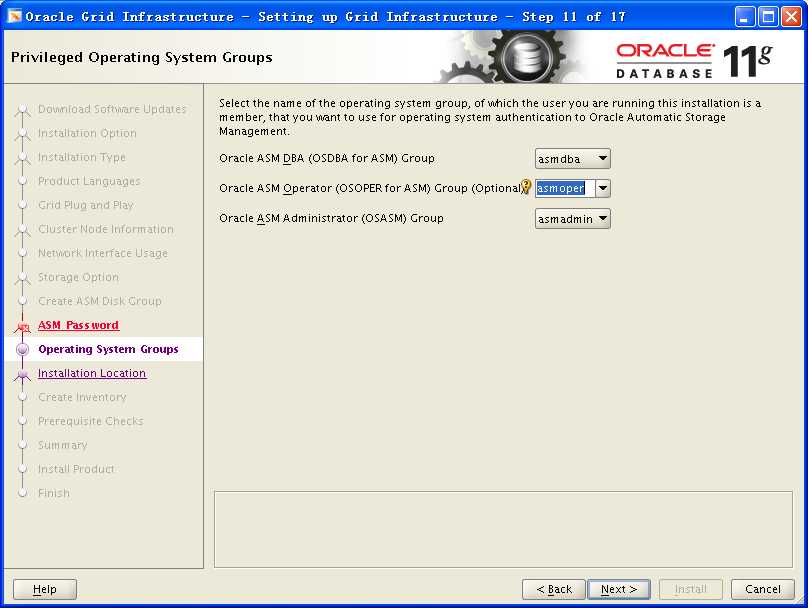808x608 pixels.
Task: Click the empty message area at bottom
Action: [x=503, y=529]
